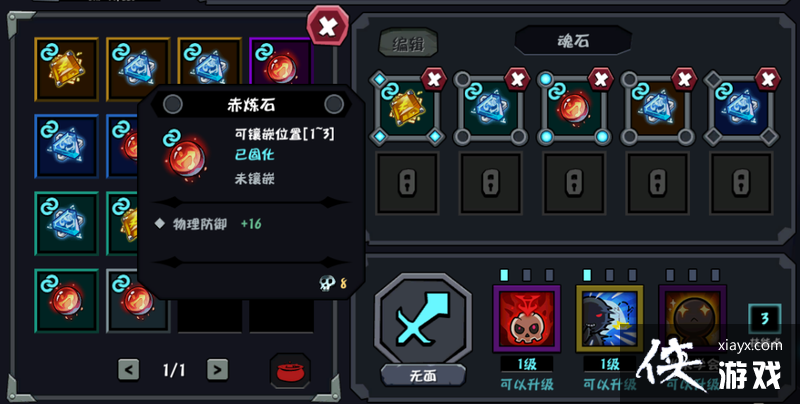Click the 无面 character label button
The width and height of the screenshot is (800, 404).
click(x=423, y=376)
